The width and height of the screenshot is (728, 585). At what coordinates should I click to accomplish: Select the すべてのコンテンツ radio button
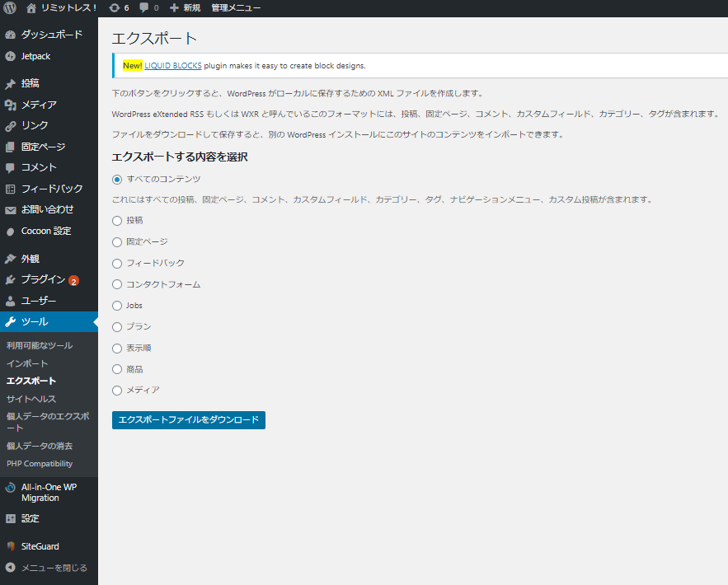[117, 179]
